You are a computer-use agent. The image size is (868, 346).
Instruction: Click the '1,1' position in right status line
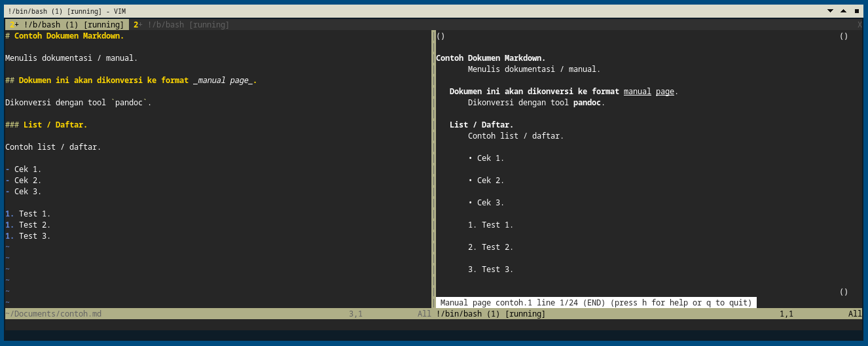point(786,314)
